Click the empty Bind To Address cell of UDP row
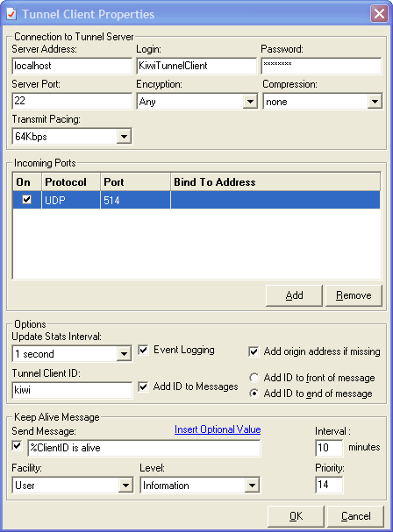This screenshot has width=393, height=532. pyautogui.click(x=275, y=200)
